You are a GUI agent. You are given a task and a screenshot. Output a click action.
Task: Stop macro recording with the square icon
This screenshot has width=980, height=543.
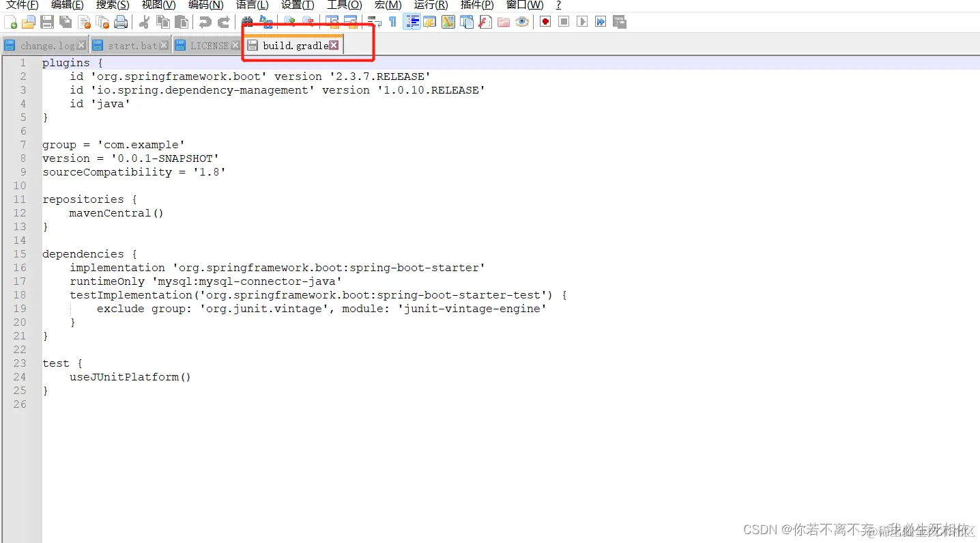(x=564, y=22)
